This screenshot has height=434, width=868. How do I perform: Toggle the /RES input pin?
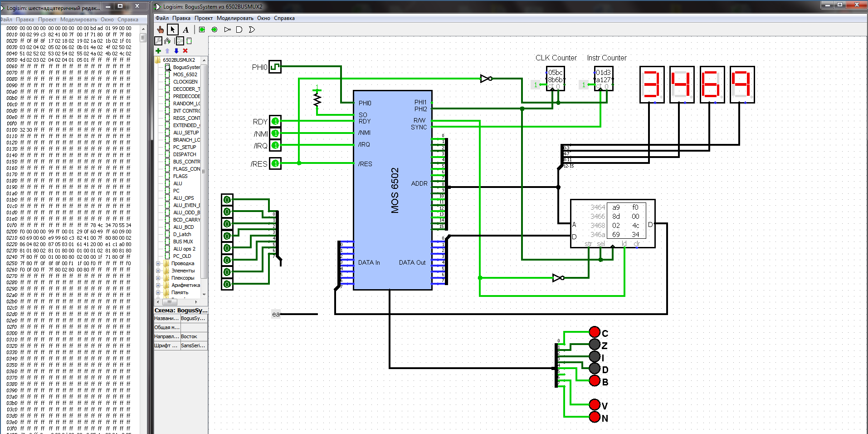point(275,163)
